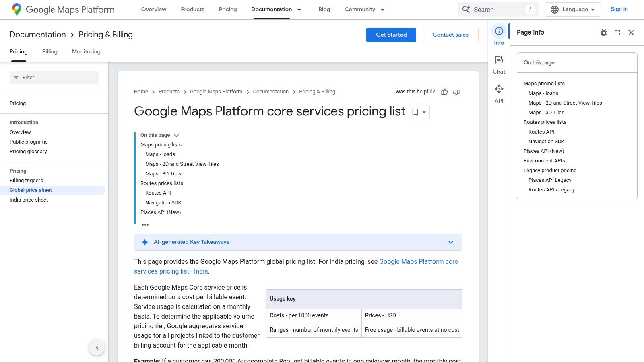Click the Sign in link
This screenshot has height=362, width=644.
(619, 10)
